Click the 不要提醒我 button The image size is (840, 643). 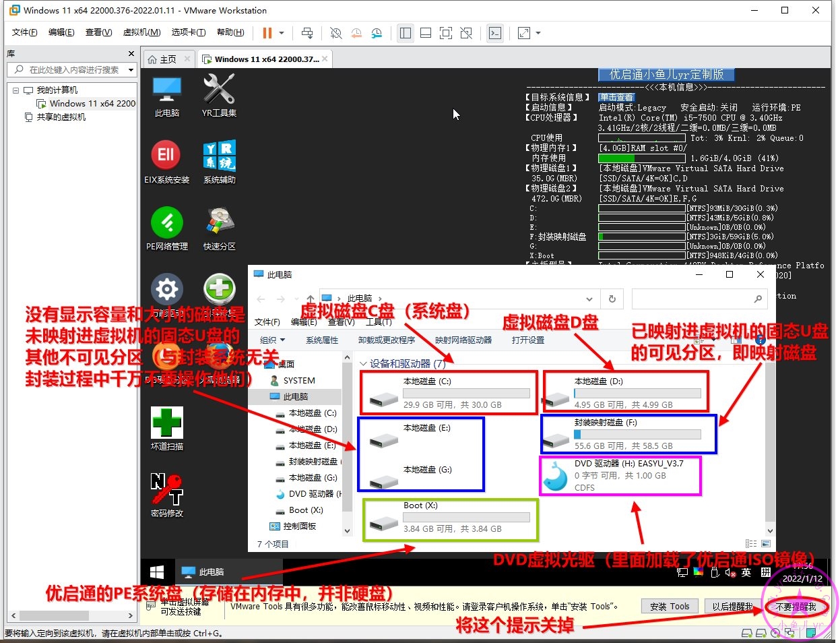coord(796,607)
